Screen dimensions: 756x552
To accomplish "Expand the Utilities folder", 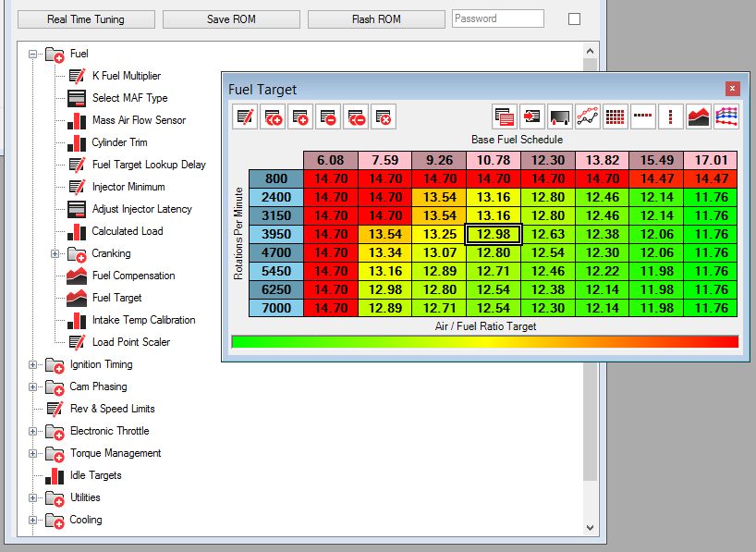I will 32,498.
